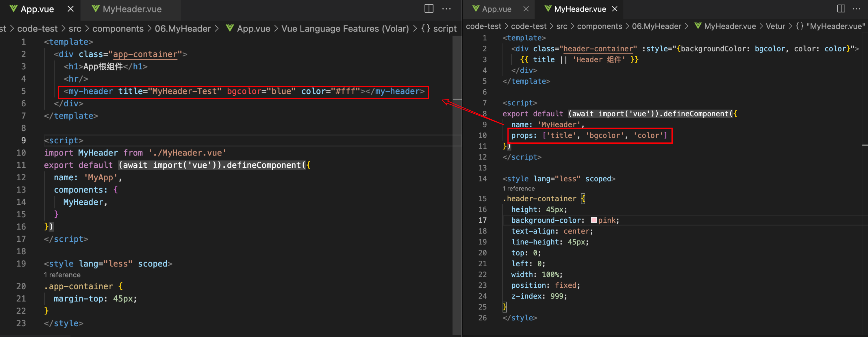Select MyHeader.vue tab in right editor

tap(580, 9)
